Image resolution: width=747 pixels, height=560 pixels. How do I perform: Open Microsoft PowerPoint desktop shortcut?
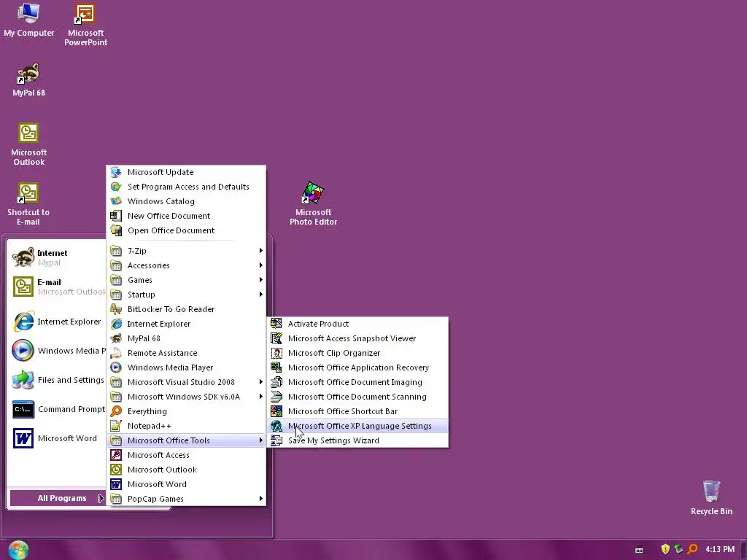coord(85,25)
